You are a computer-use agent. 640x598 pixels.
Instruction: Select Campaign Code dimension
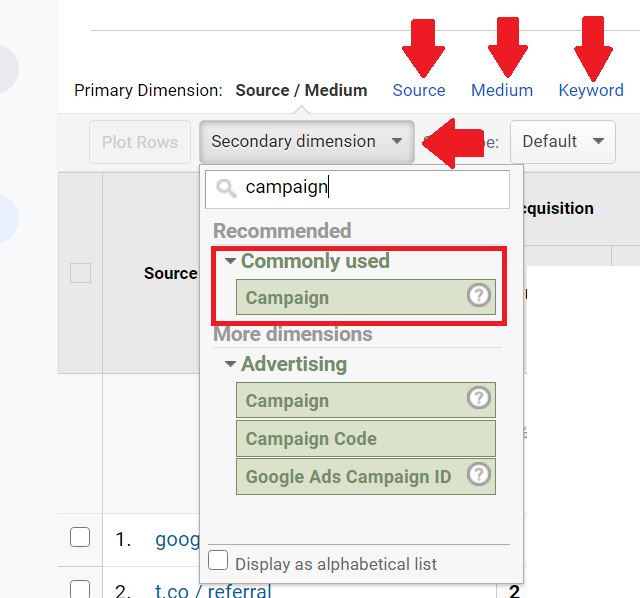[x=366, y=439]
